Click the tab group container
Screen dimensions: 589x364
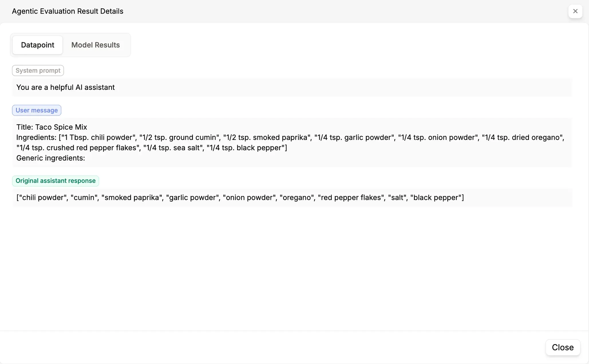tap(70, 45)
